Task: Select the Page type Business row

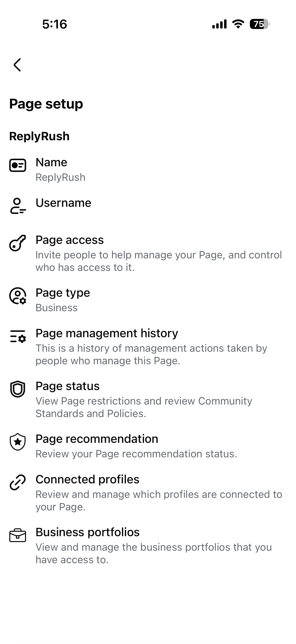Action: 148,300
